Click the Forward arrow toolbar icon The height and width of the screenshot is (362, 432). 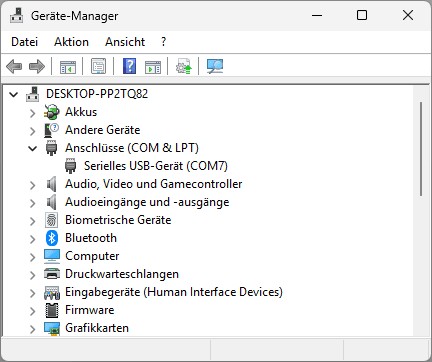pyautogui.click(x=37, y=66)
